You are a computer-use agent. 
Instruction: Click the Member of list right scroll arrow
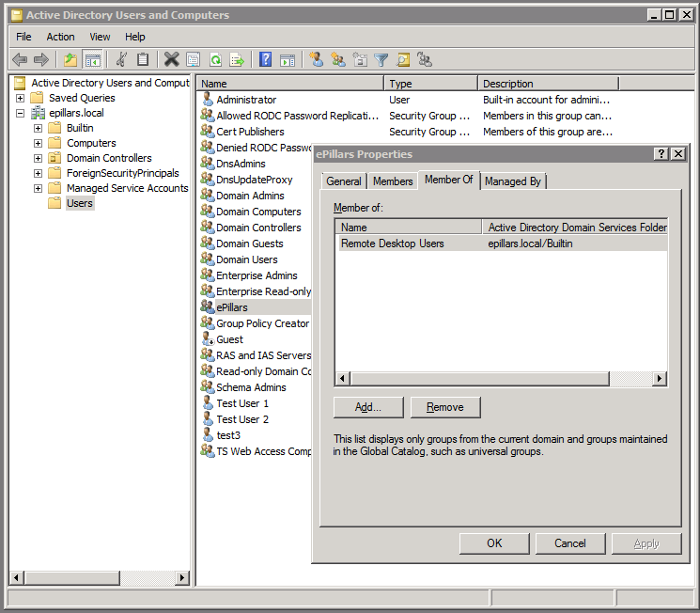[660, 379]
